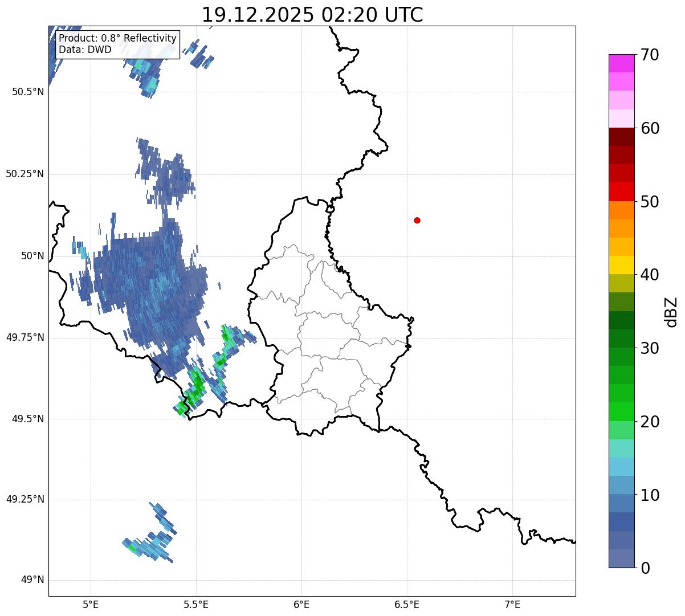Image resolution: width=685 pixels, height=616 pixels.
Task: Click the 6.5°E longitude label
Action: 407,604
